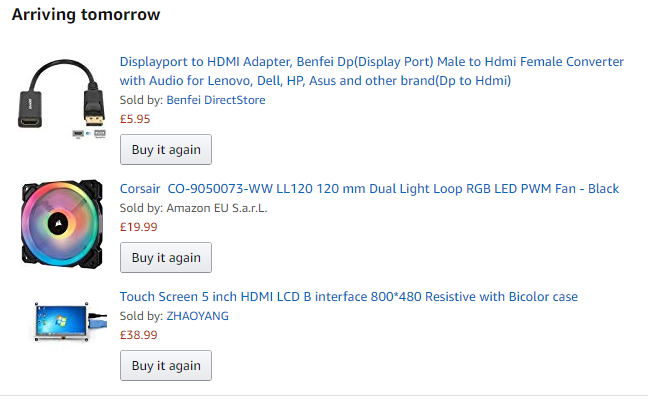Click the tiny device icons below adapter photo

click(90, 133)
